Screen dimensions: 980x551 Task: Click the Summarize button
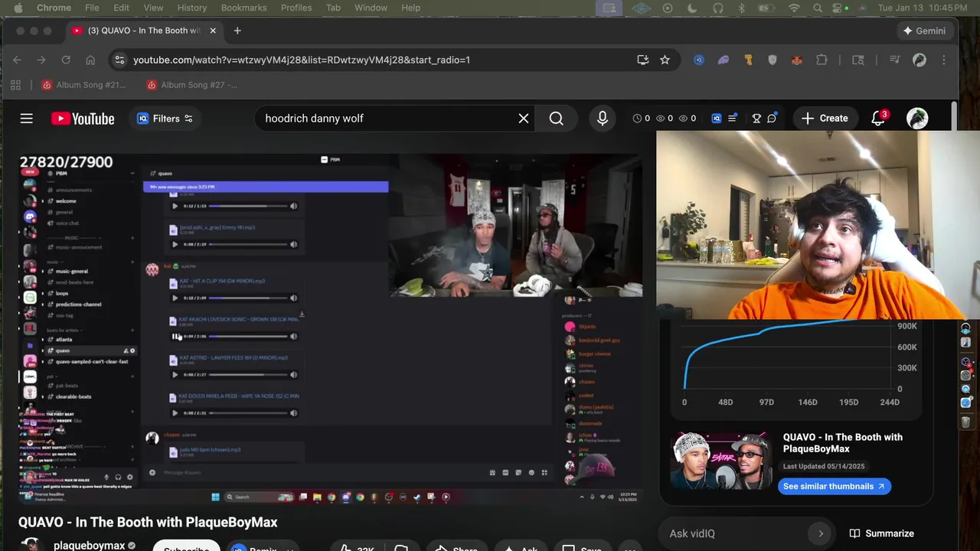881,533
